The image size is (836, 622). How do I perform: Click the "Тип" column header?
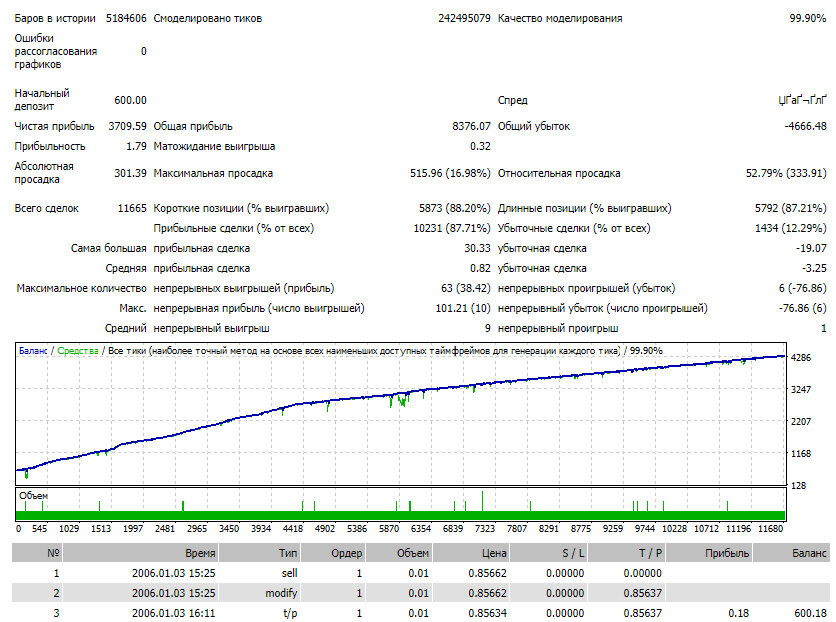pos(259,553)
